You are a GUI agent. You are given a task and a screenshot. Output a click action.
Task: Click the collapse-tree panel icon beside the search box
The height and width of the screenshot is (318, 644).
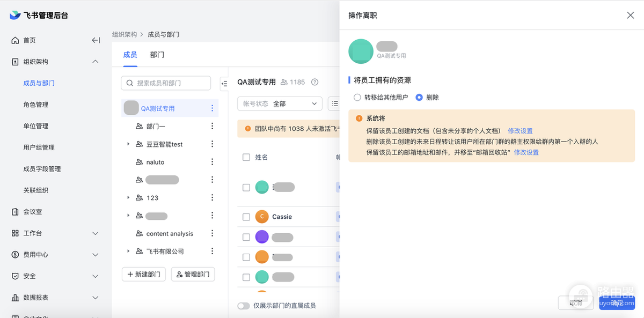click(x=224, y=83)
